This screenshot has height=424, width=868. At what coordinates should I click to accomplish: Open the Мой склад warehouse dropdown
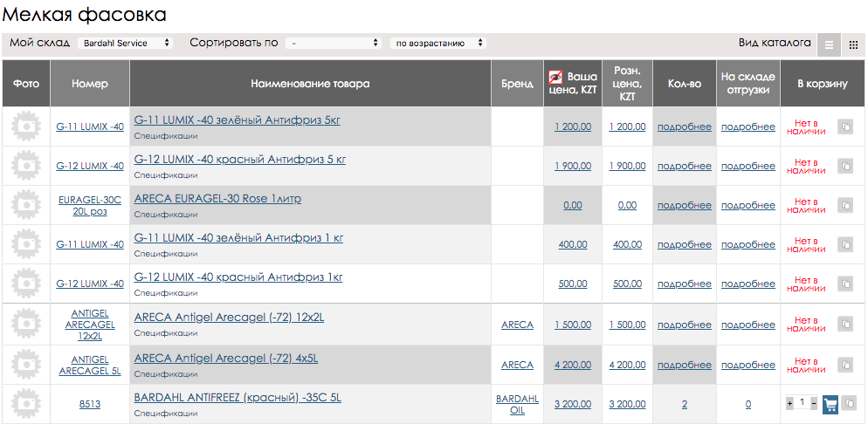pyautogui.click(x=125, y=43)
